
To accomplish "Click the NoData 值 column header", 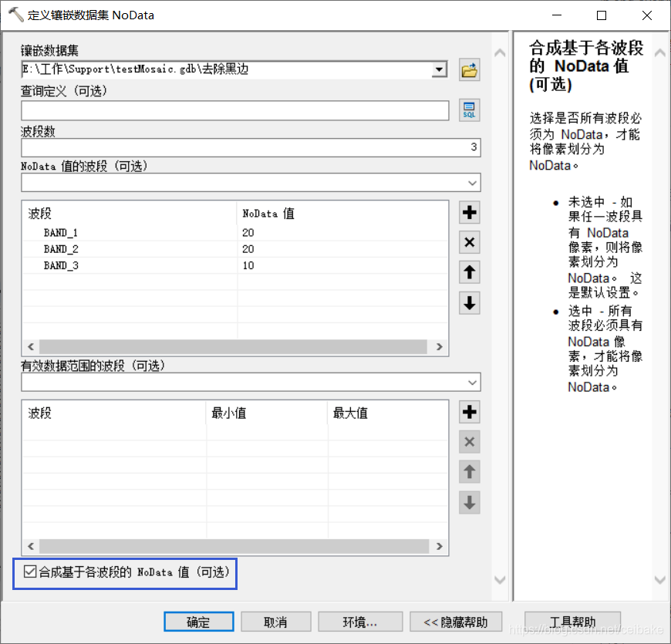I will pyautogui.click(x=342, y=213).
